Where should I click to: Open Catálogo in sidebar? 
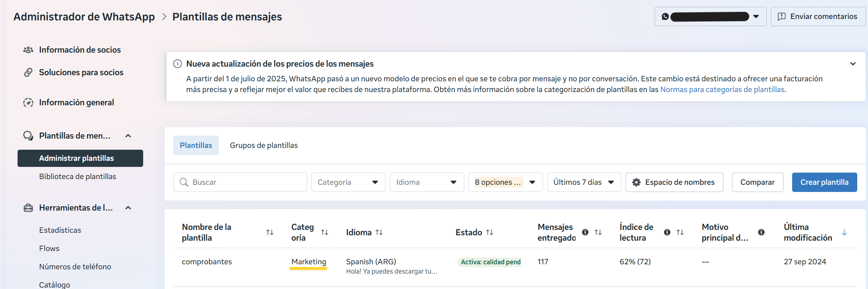(55, 285)
